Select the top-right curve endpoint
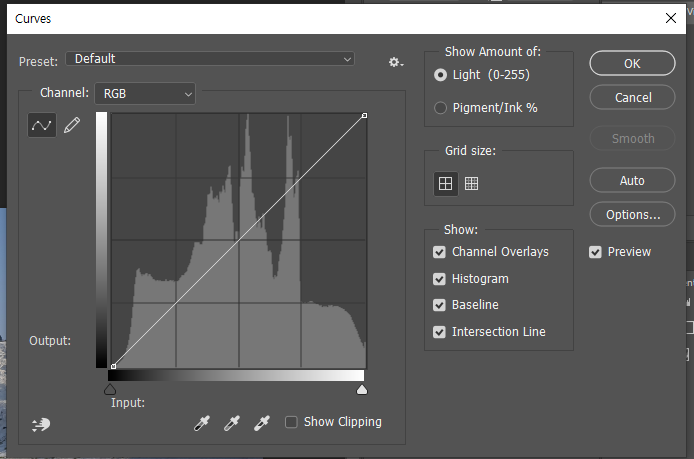 coord(364,116)
